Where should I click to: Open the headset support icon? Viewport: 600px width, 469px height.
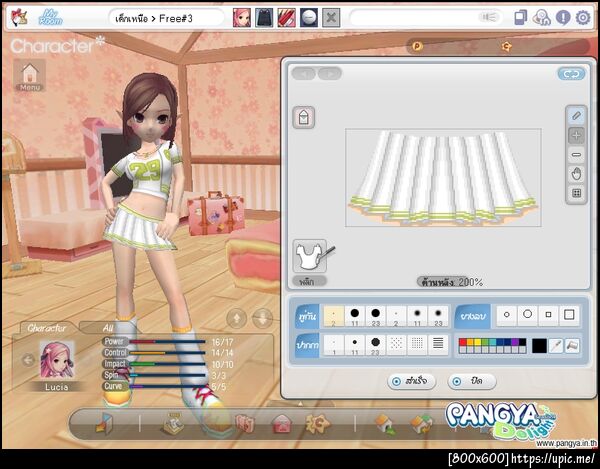point(541,18)
